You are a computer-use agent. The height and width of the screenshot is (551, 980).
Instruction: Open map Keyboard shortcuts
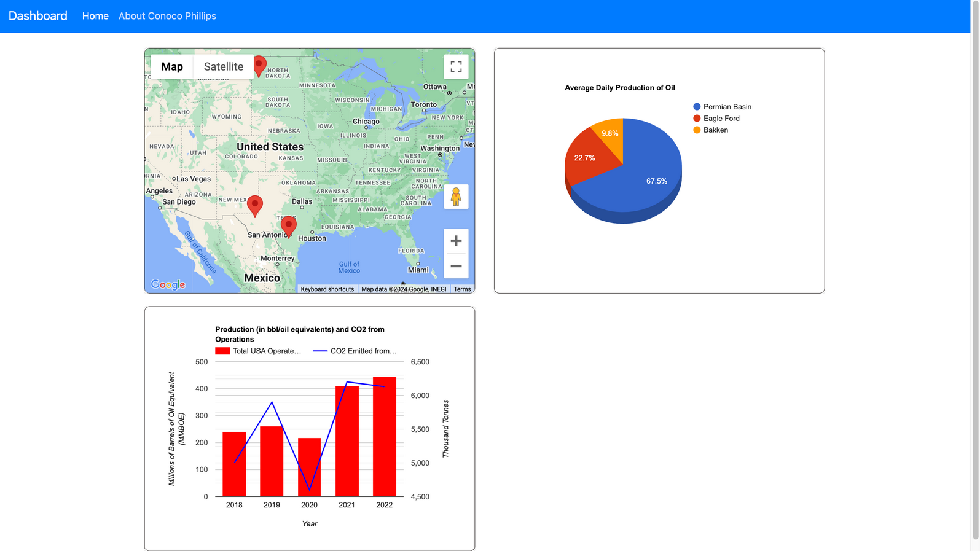(327, 289)
